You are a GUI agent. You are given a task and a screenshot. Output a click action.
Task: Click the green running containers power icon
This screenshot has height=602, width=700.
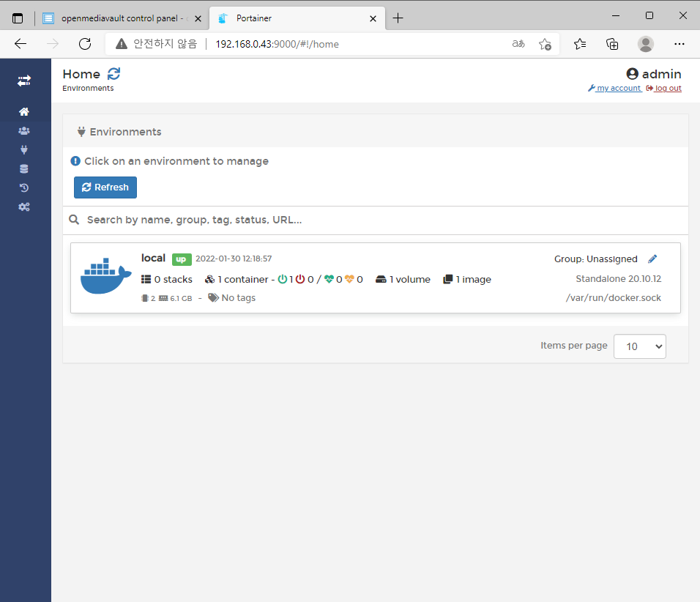283,279
